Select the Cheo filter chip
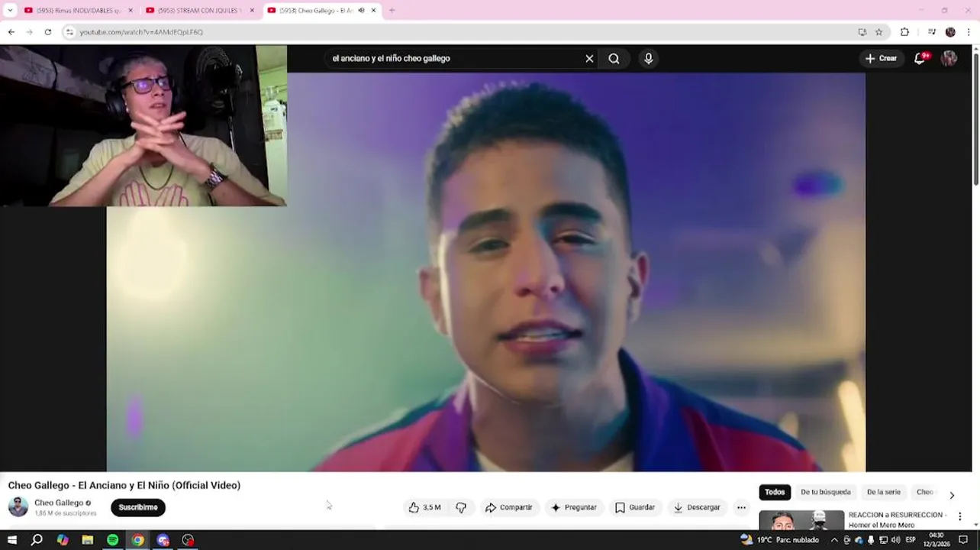The height and width of the screenshot is (550, 980). tap(925, 493)
